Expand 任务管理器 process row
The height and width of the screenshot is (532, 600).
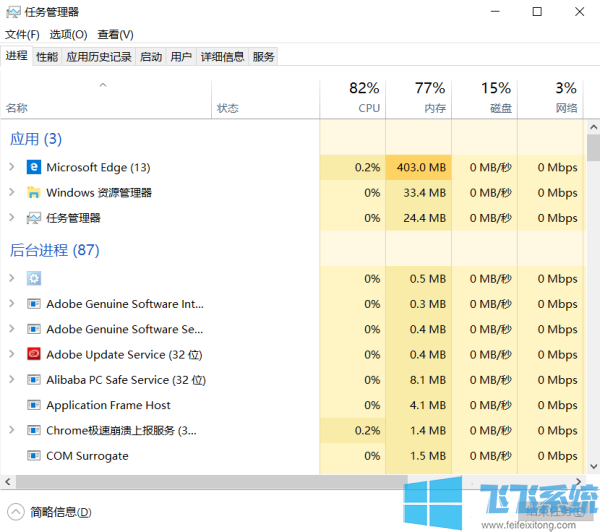point(12,218)
